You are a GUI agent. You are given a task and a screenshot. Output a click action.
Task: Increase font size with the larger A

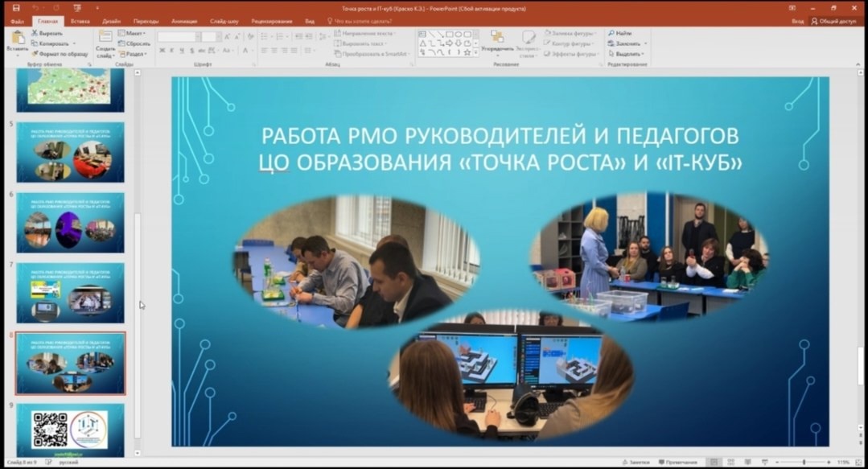click(228, 36)
